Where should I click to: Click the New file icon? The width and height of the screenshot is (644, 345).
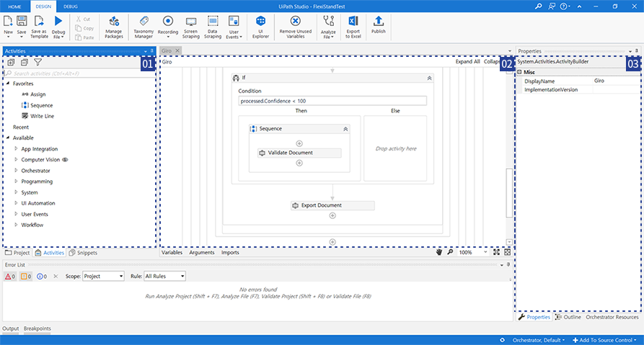[8, 22]
